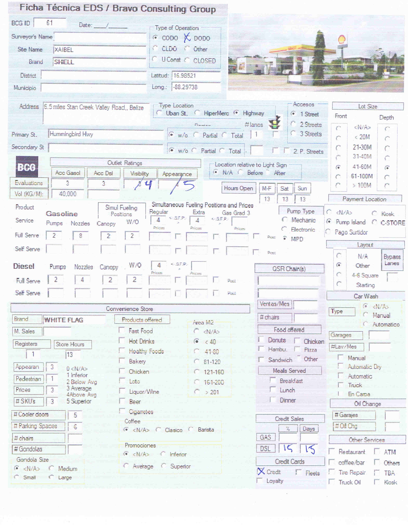Tick the Liquor/Wine checkbox
The width and height of the screenshot is (408, 532).
(x=122, y=391)
